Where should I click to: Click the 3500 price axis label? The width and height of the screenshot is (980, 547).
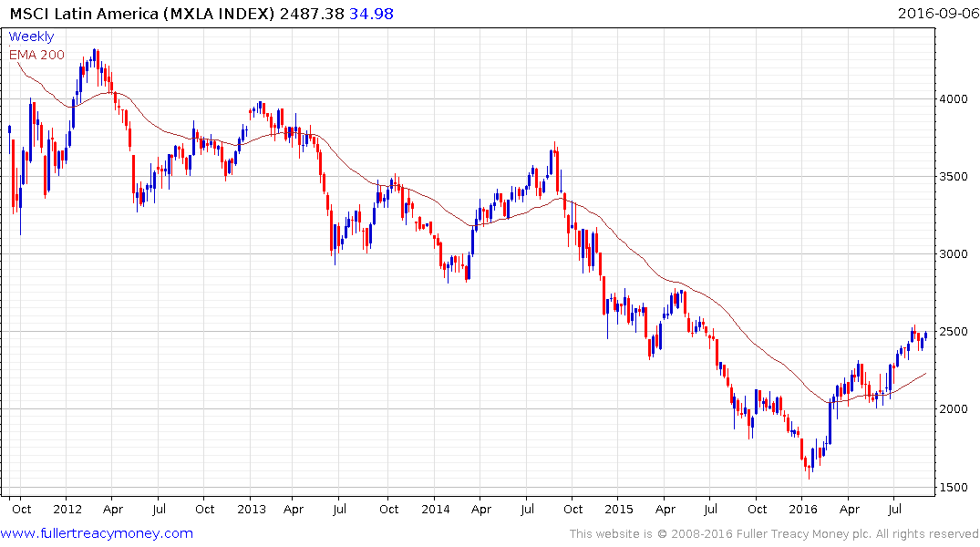[x=954, y=176]
